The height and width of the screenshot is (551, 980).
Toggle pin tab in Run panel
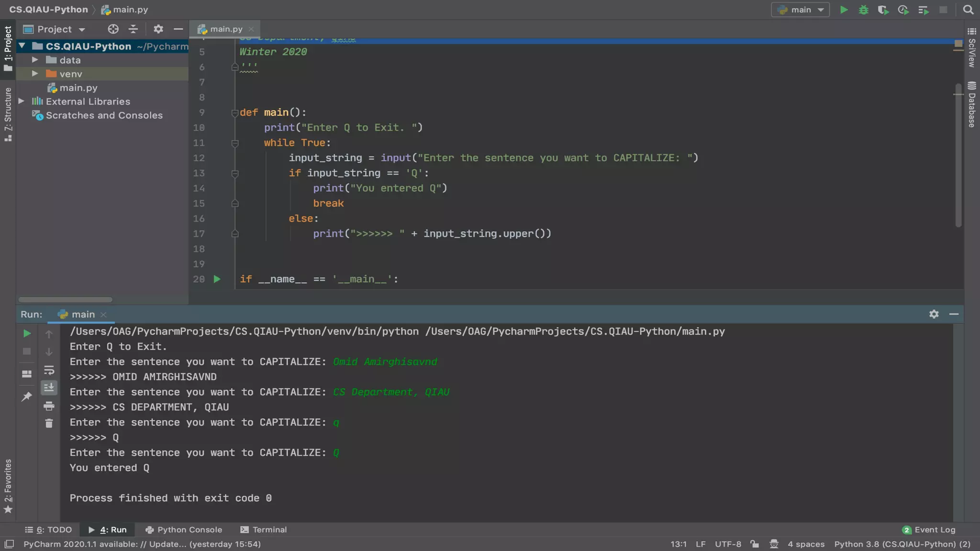(x=27, y=397)
